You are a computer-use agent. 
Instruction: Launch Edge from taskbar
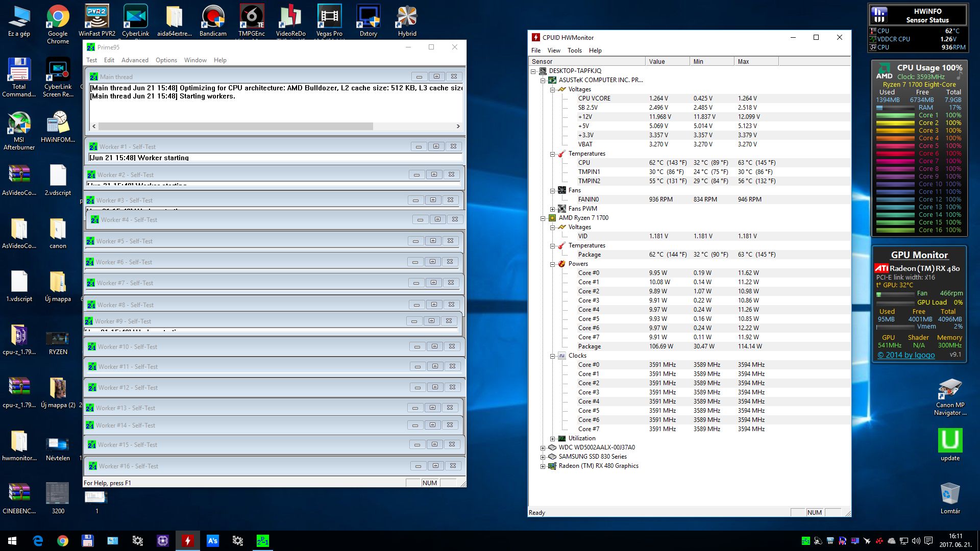[x=38, y=541]
